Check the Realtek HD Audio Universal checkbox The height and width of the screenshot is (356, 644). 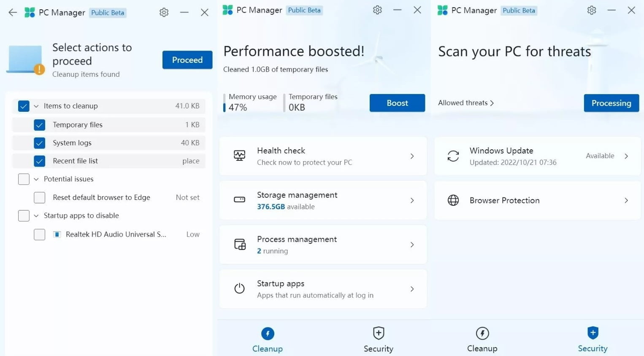[x=39, y=235]
